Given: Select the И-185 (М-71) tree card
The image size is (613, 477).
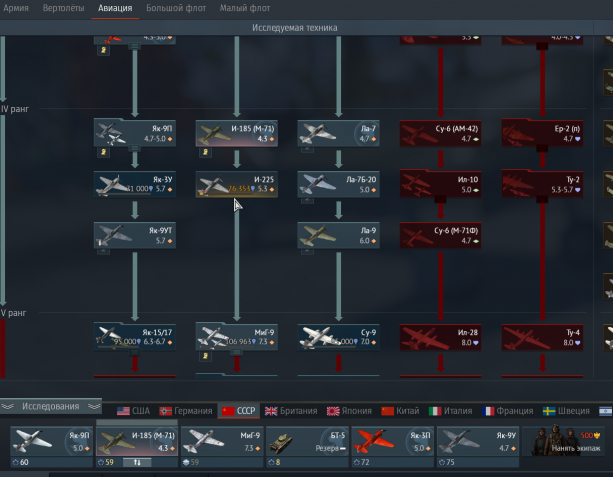Looking at the screenshot, I should [x=237, y=133].
